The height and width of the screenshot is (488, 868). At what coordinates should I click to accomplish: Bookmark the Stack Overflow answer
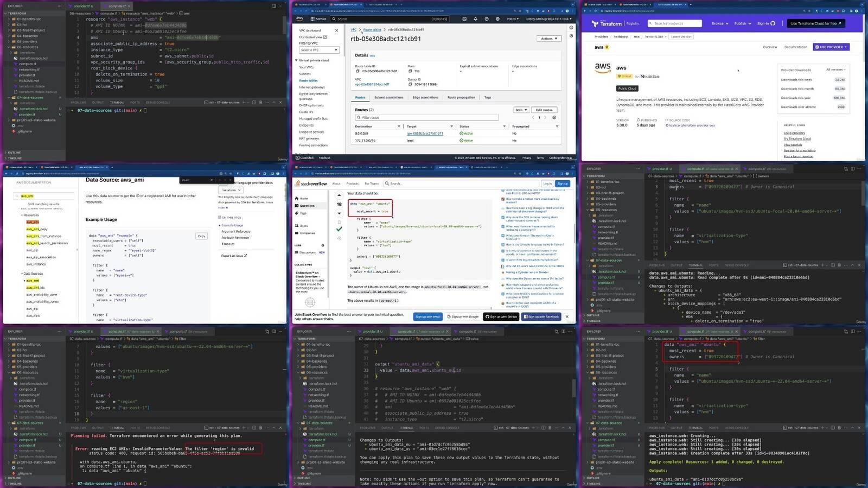coord(339,222)
